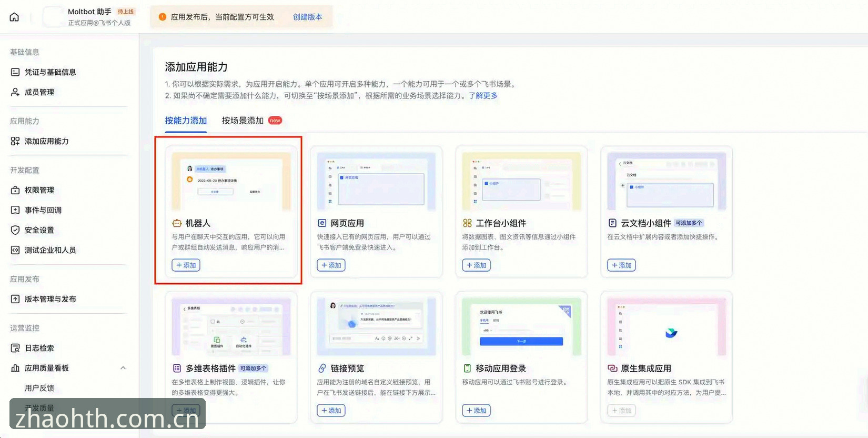868x438 pixels.
Task: Switch to 按场景添加 tab
Action: pos(243,121)
